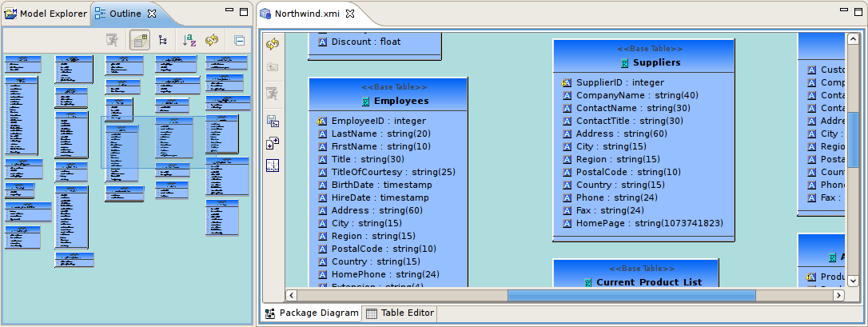868x327 pixels.
Task: Toggle tree view mode in Outline
Action: point(163,40)
